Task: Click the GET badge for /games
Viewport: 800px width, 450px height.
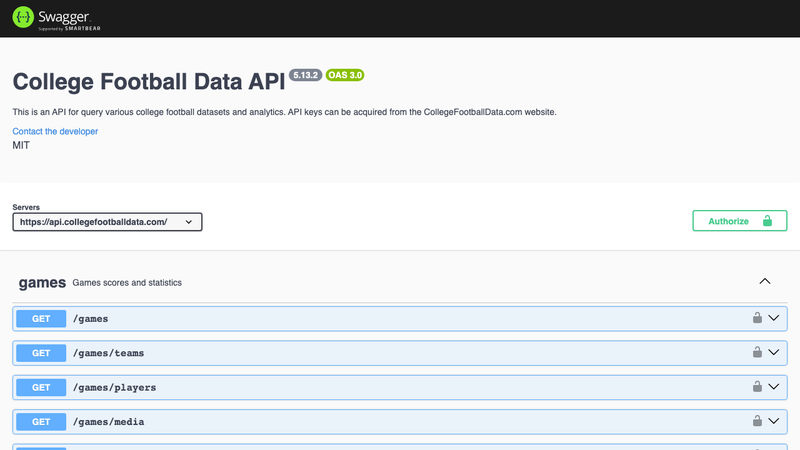Action: [x=41, y=319]
